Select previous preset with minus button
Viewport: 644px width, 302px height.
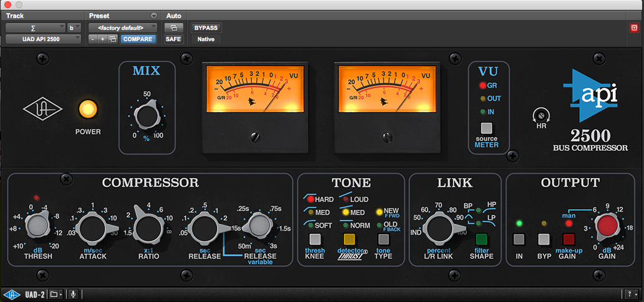tap(93, 39)
